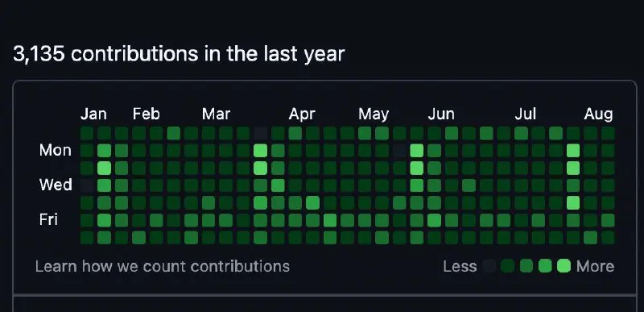Select the brightest Monday cell in the May columns
This screenshot has width=644, height=312.
(x=417, y=151)
